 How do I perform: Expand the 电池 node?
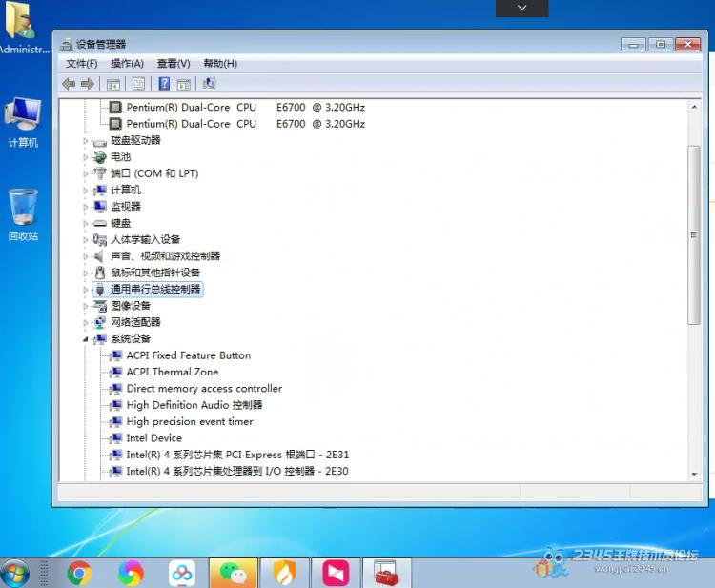pos(85,157)
